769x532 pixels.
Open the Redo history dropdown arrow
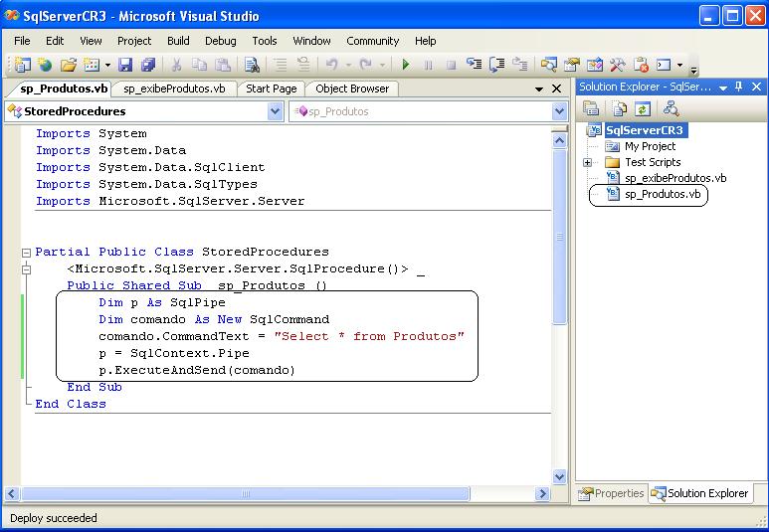point(382,65)
